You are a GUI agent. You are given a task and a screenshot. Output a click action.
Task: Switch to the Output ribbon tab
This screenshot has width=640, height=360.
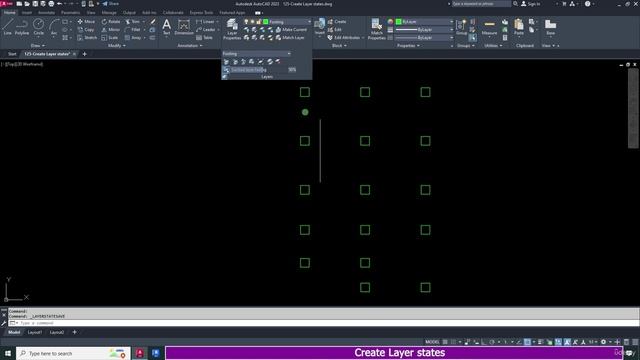pos(129,13)
